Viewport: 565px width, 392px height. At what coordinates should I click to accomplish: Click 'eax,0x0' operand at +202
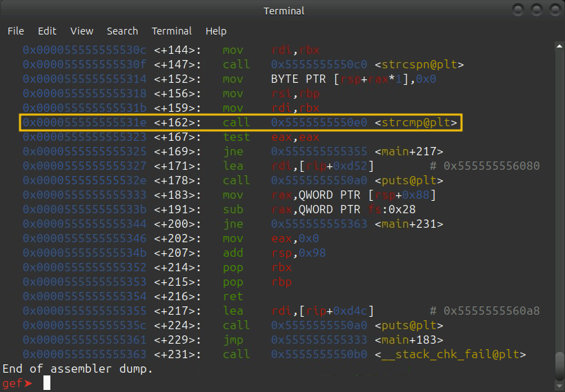pos(295,238)
